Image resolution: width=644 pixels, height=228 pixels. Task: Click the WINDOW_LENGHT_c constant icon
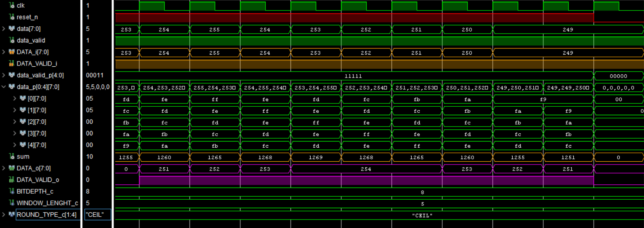(x=12, y=203)
